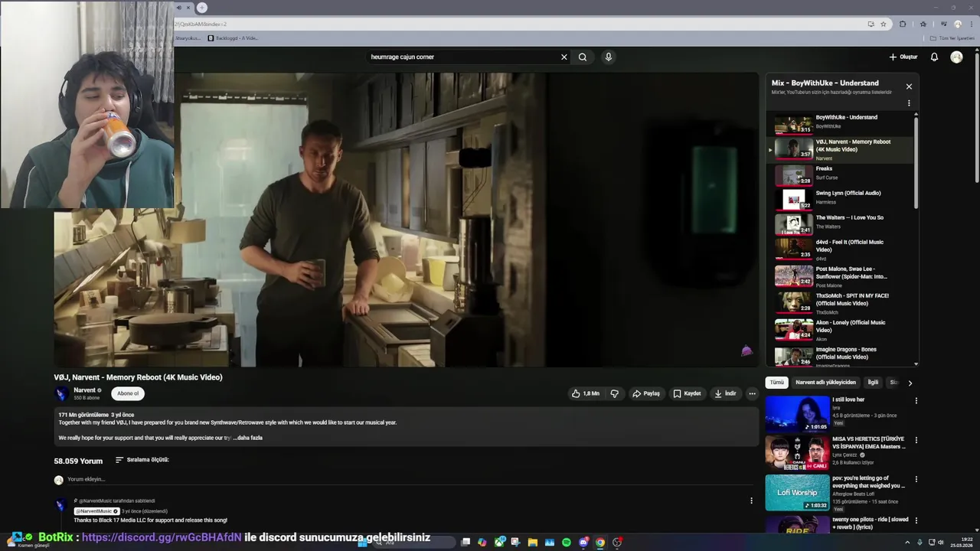This screenshot has width=980, height=551.
Task: Open Sıralama ölçütü sort dropdown
Action: (142, 460)
